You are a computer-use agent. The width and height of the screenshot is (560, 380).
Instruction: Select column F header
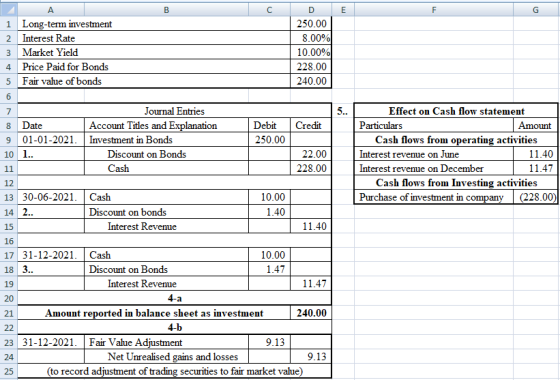click(434, 10)
